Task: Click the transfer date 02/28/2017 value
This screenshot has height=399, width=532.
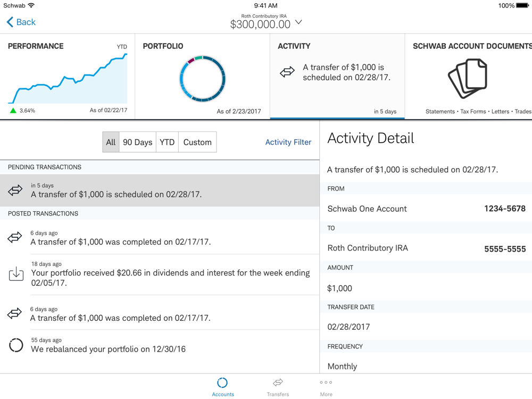Action: click(348, 327)
